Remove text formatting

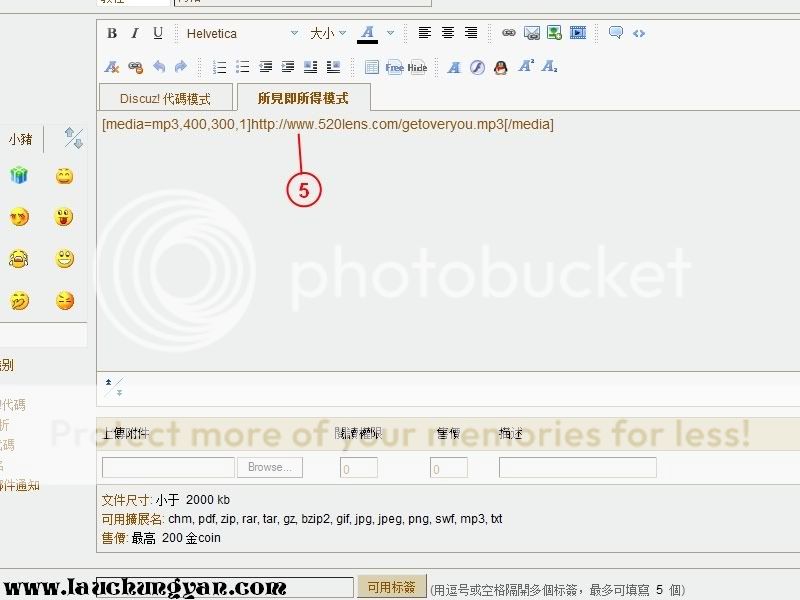tap(112, 67)
